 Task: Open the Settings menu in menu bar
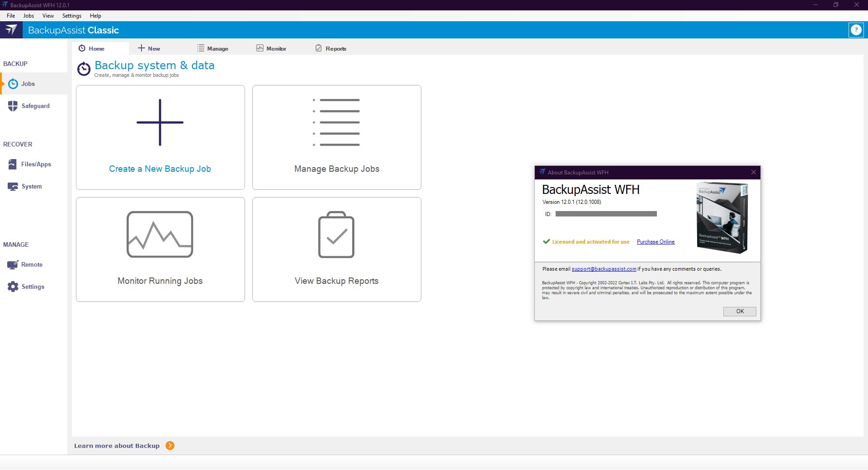coord(72,16)
